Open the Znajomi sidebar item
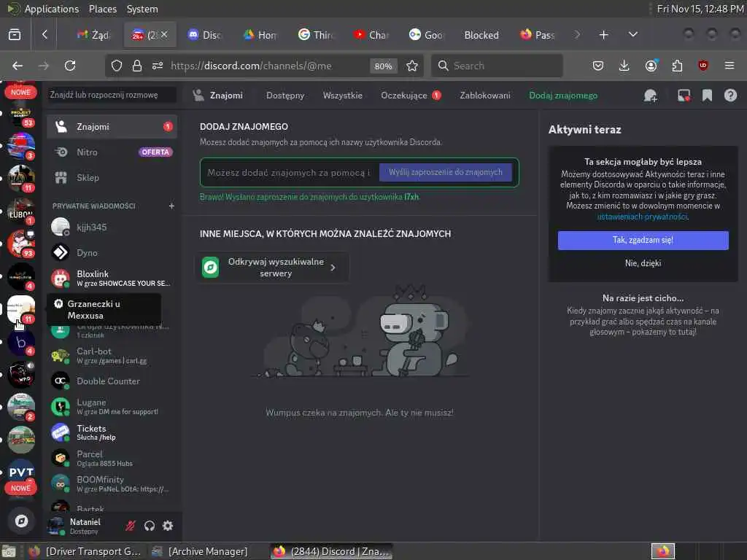Screen dimensions: 747x560 112,127
